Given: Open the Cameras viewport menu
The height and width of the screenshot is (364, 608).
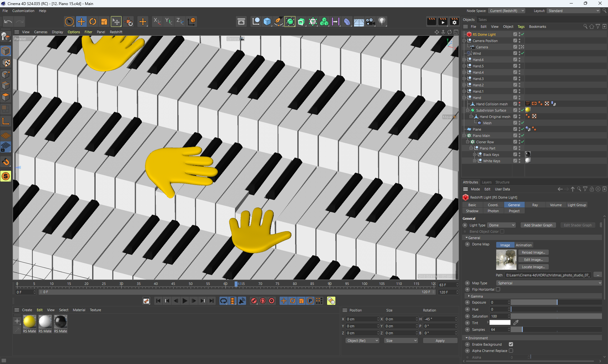Looking at the screenshot, I should pyautogui.click(x=41, y=32).
